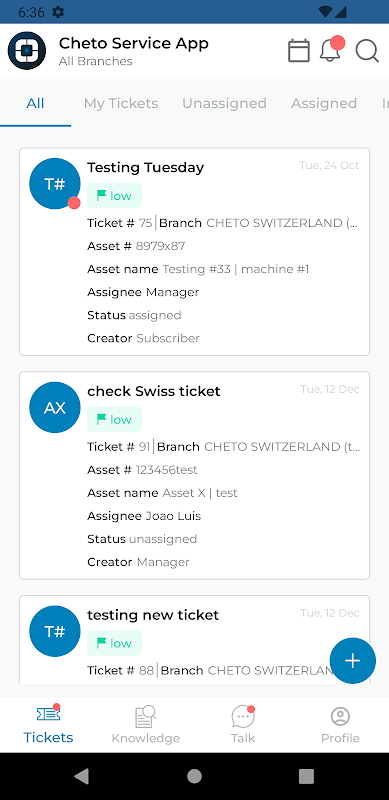Open the testing new ticket card
The width and height of the screenshot is (389, 800).
point(194,640)
